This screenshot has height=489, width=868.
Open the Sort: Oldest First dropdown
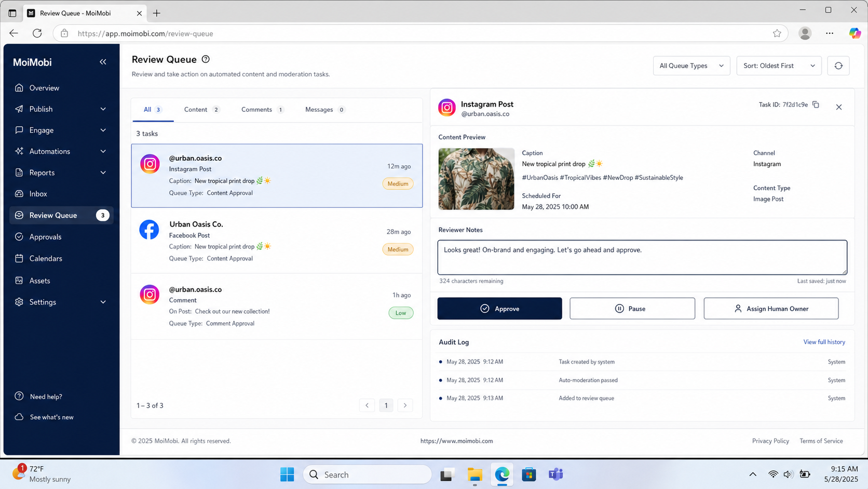(779, 66)
